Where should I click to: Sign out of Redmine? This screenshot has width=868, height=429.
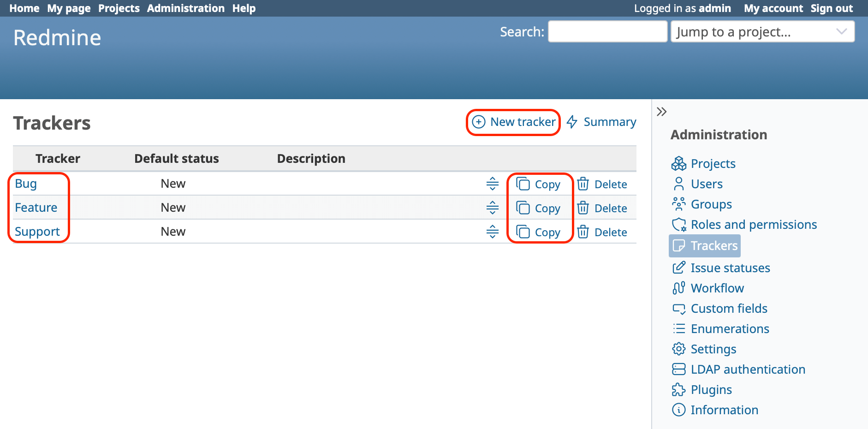click(x=832, y=8)
